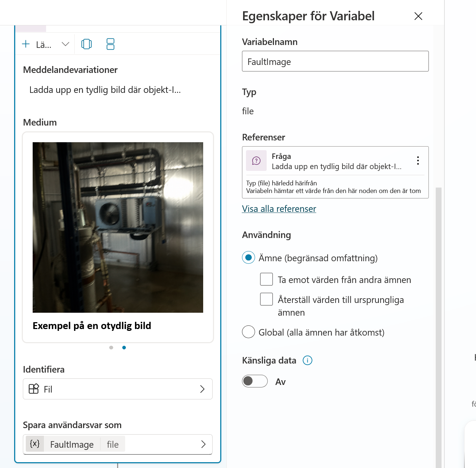Go to the first carousel page dot
Screen dimensions: 476x468
pos(111,348)
